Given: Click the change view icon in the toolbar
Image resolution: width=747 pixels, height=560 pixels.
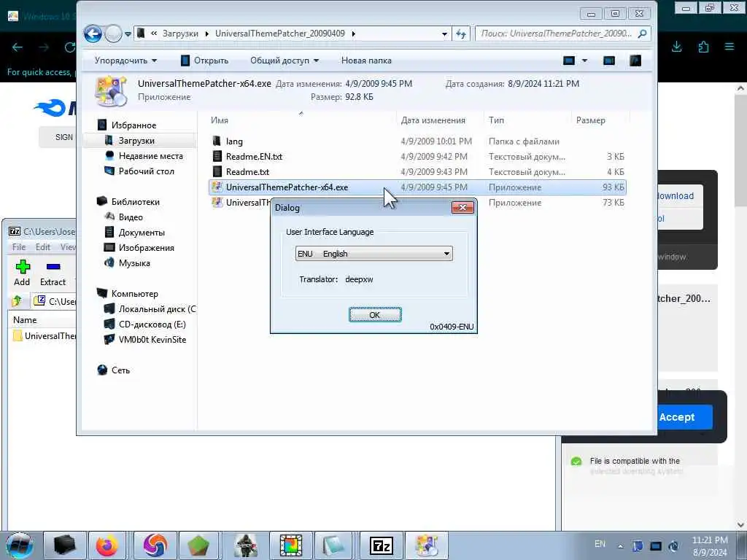Looking at the screenshot, I should pos(569,61).
